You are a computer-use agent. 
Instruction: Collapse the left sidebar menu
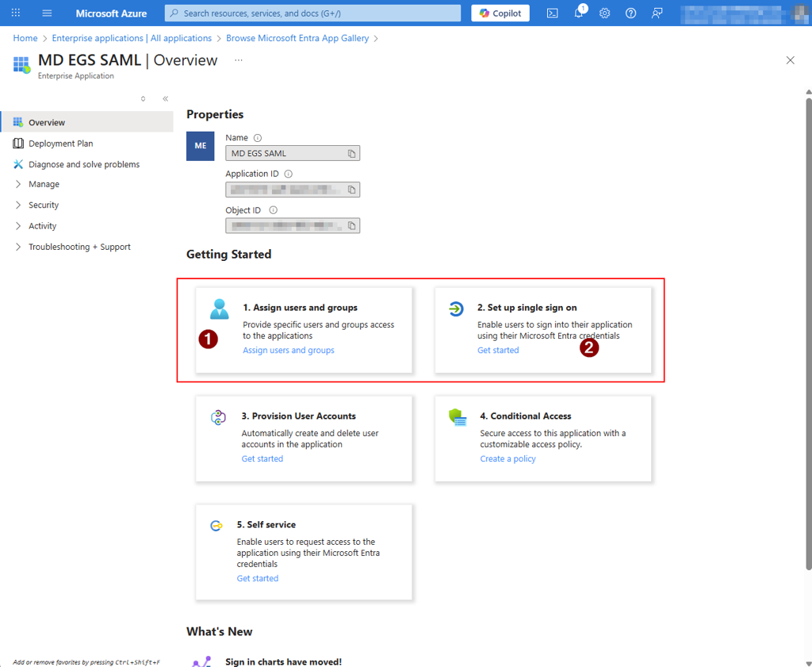pyautogui.click(x=165, y=99)
